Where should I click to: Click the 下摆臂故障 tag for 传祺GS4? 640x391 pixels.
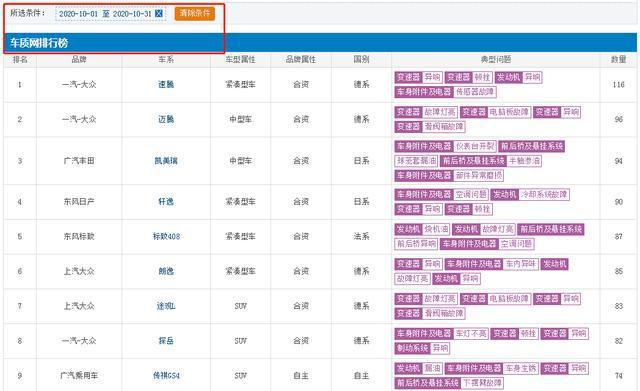pos(482,382)
